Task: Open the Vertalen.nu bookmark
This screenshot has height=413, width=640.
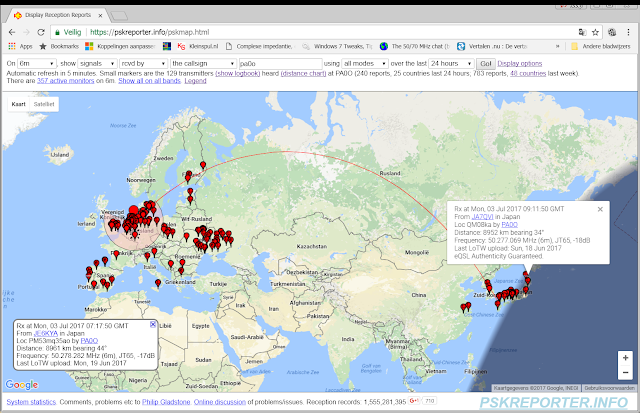Action: [492, 47]
